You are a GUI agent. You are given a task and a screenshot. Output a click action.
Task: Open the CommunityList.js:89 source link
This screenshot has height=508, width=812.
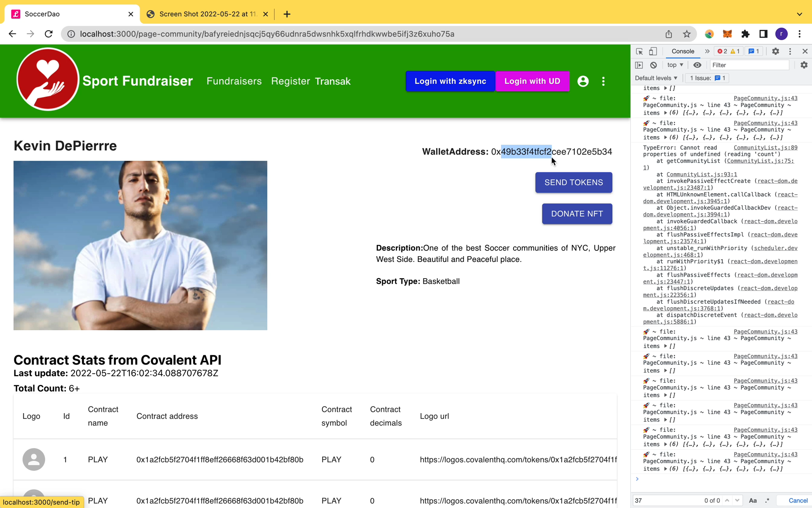(x=765, y=148)
